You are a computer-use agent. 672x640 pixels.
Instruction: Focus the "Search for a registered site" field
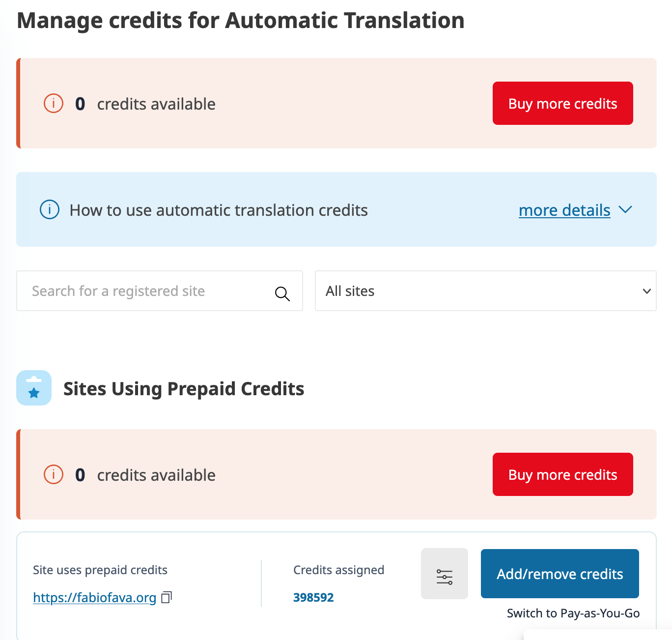[x=147, y=291]
